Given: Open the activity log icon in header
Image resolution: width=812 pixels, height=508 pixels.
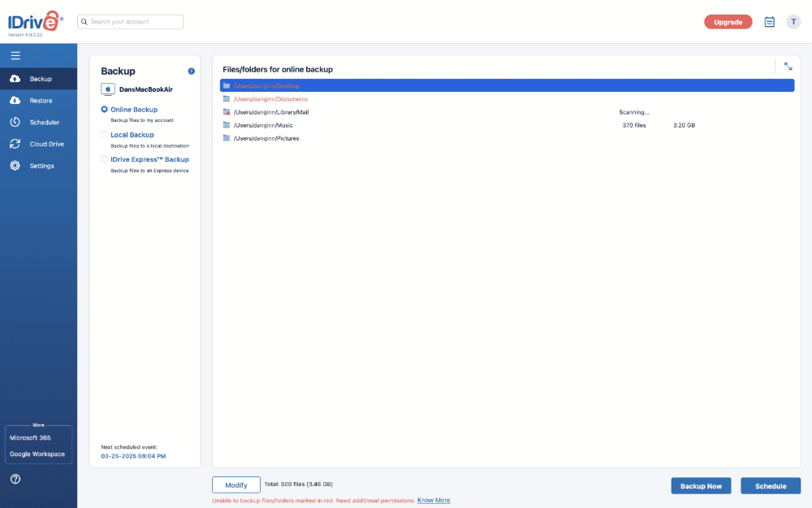Looking at the screenshot, I should coord(770,22).
